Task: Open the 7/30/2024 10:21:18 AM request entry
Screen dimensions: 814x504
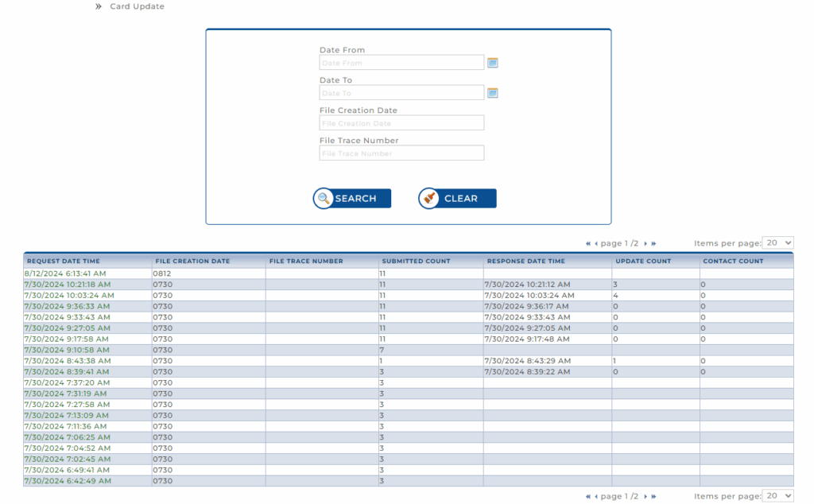Action: (x=68, y=284)
